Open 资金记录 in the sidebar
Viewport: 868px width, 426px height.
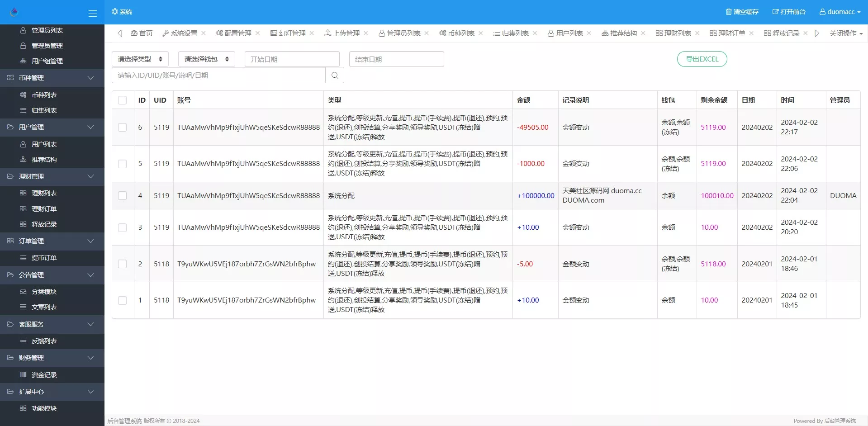click(44, 375)
